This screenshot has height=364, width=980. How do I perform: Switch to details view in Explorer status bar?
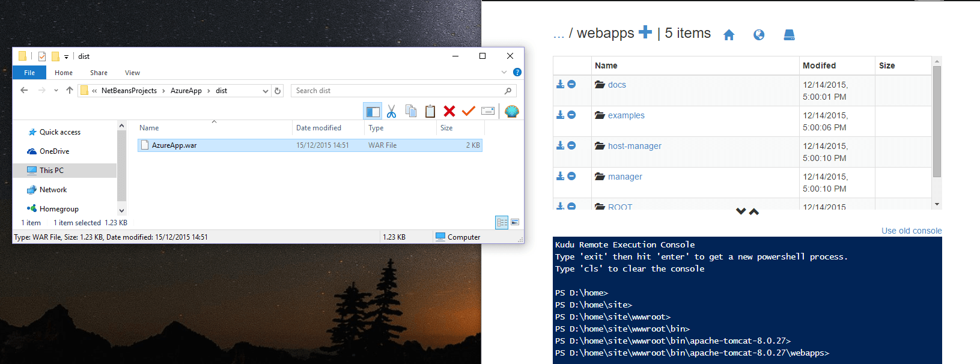point(502,222)
